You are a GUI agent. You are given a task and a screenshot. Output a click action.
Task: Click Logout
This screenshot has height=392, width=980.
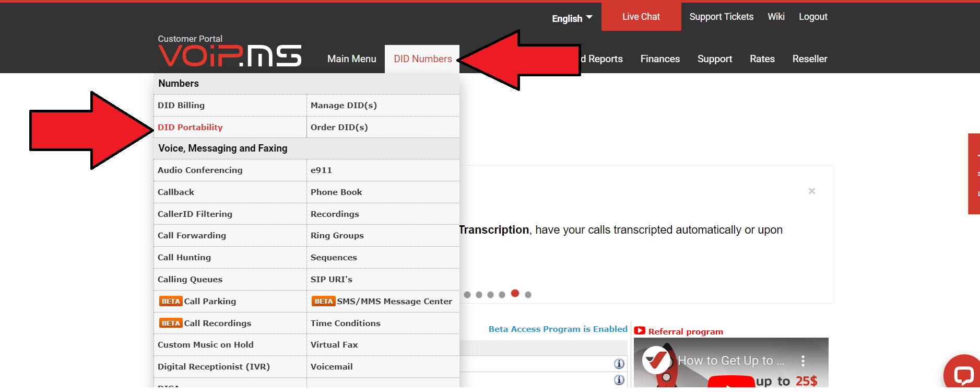coord(813,17)
